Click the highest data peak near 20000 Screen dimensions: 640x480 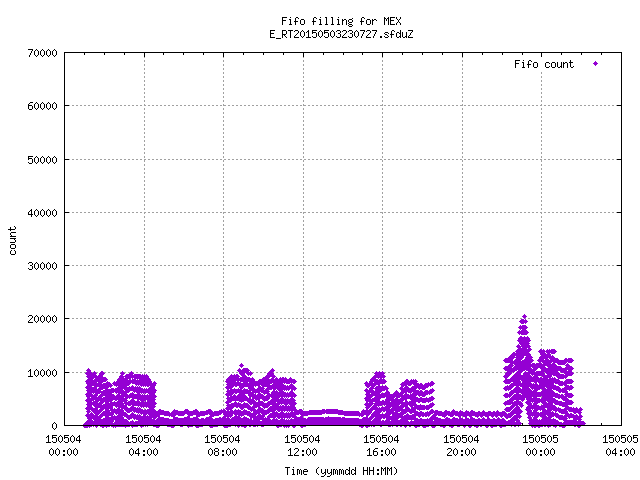pyautogui.click(x=524, y=316)
